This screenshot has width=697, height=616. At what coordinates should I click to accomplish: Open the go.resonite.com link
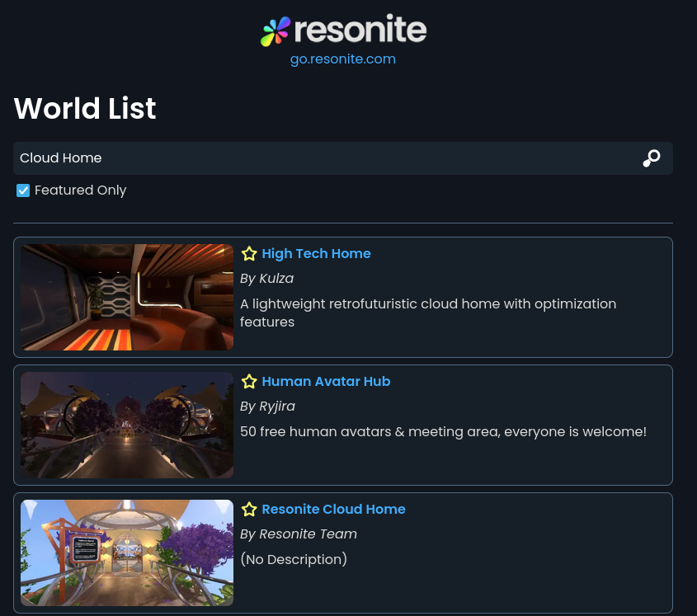point(342,59)
